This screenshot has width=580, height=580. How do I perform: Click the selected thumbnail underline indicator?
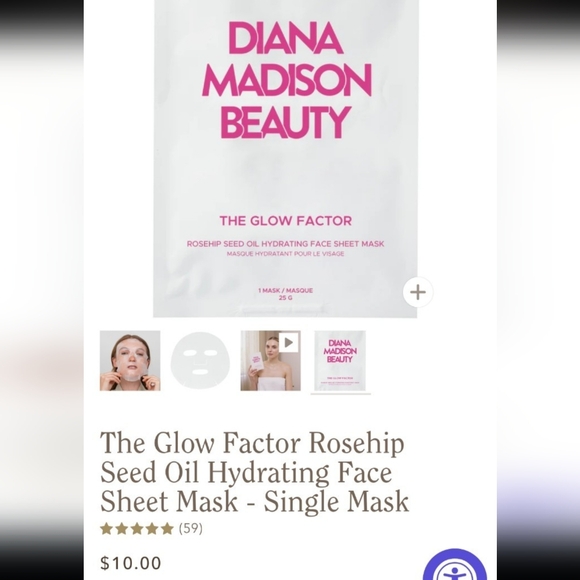pyautogui.click(x=341, y=394)
